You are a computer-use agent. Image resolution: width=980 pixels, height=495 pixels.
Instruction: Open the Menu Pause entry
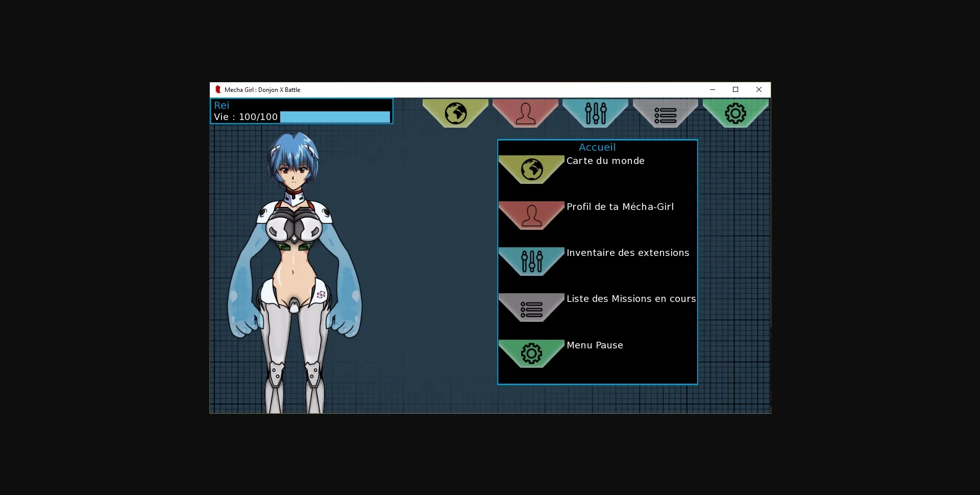tap(595, 345)
